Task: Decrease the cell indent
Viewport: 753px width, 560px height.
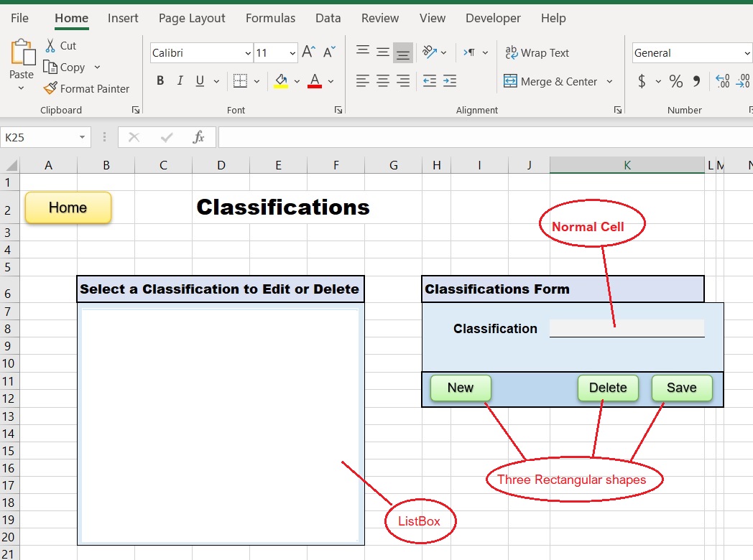Action: pyautogui.click(x=430, y=80)
